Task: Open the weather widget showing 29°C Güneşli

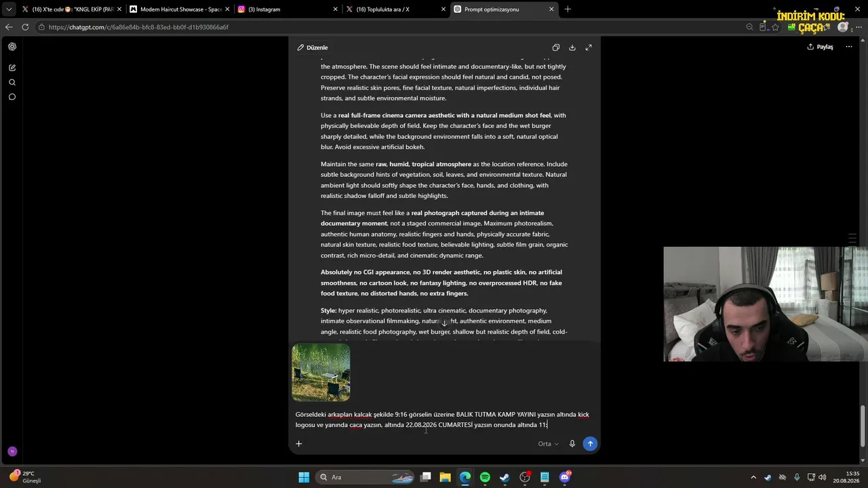Action: tap(26, 477)
